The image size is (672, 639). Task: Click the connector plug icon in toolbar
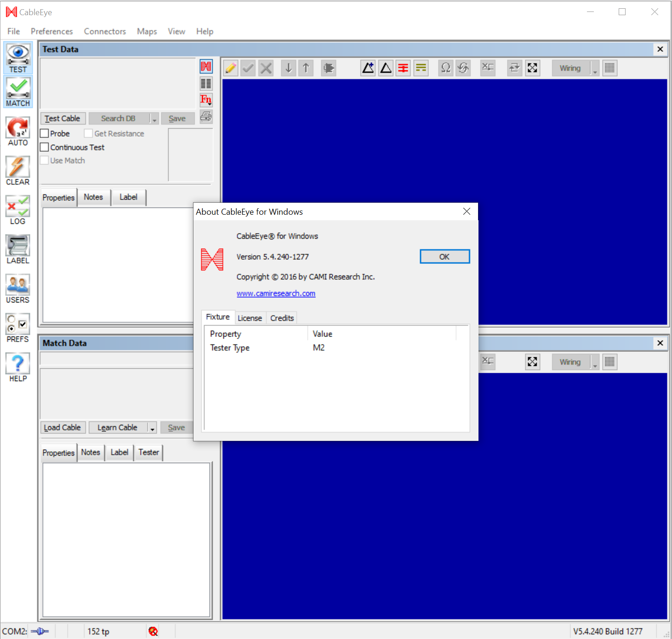tap(329, 68)
